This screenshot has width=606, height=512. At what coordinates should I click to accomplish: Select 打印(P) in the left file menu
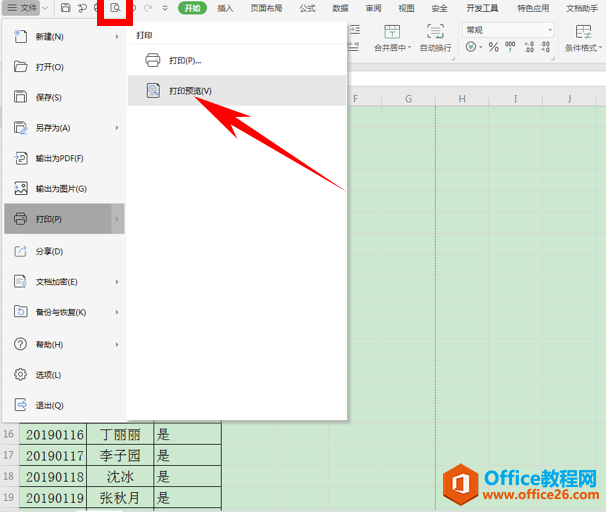click(64, 219)
